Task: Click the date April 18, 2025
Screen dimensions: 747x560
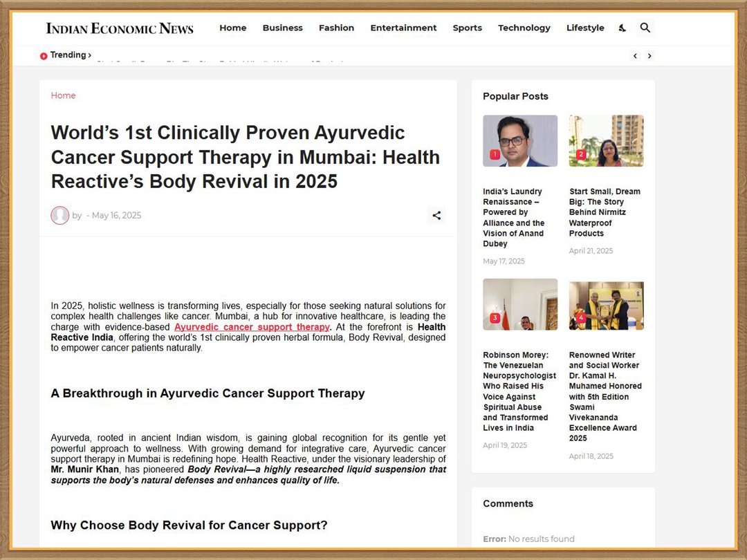Action: 591,456
